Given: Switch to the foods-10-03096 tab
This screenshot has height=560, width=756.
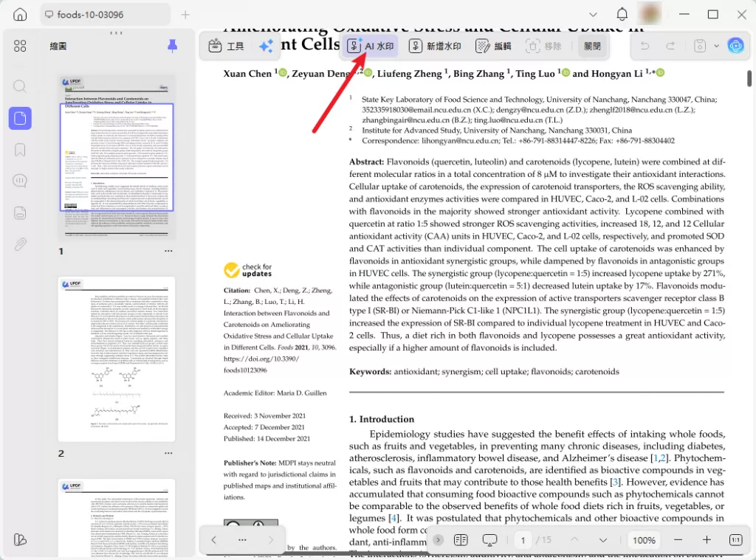Looking at the screenshot, I should click(x=105, y=15).
